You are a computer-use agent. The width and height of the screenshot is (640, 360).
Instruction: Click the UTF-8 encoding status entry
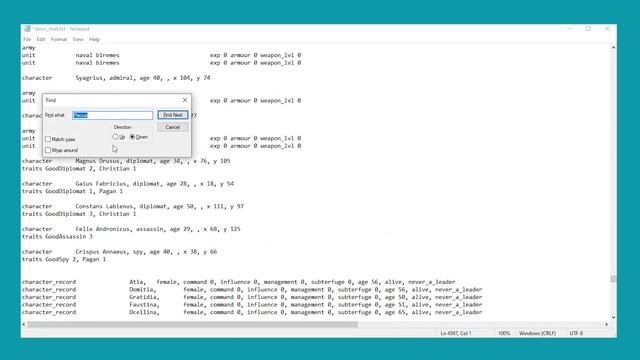(x=576, y=333)
